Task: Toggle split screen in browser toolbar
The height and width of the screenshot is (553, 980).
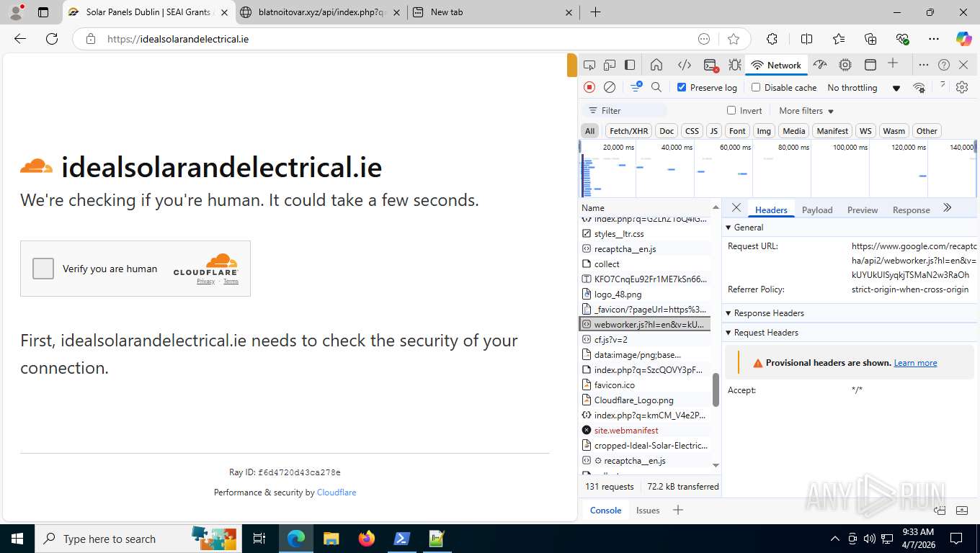Action: 806,39
